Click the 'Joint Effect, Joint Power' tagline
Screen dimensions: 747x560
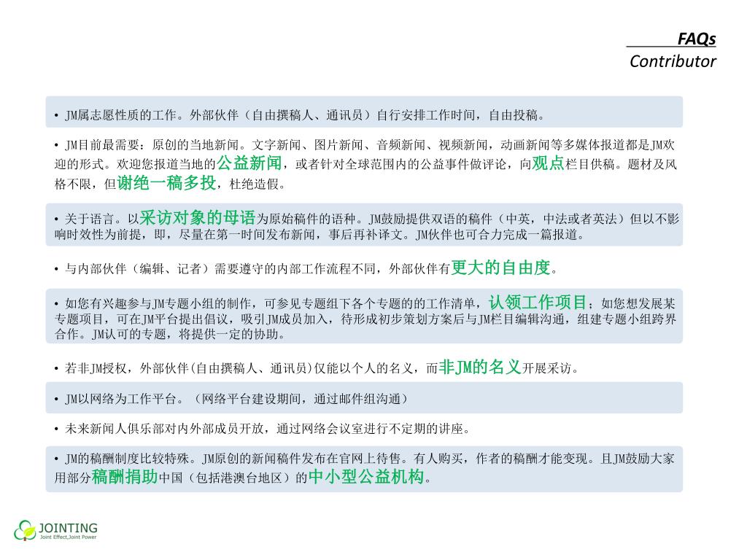[x=68, y=537]
